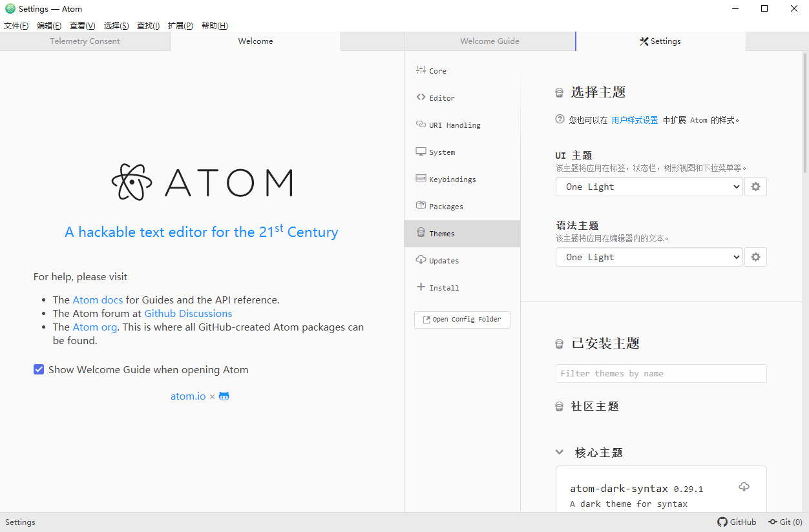Click the Install plus icon
This screenshot has height=532, width=809.
point(421,287)
